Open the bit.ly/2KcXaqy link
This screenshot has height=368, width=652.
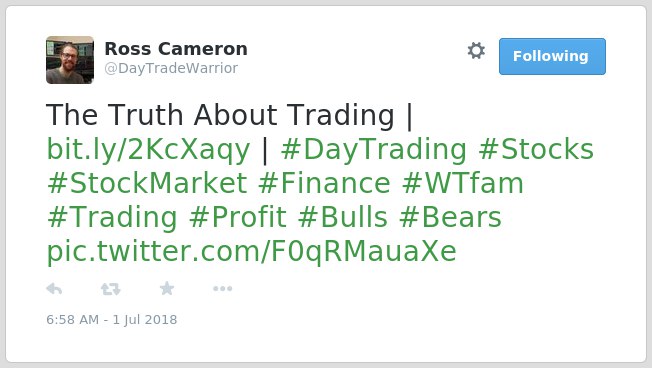point(148,150)
